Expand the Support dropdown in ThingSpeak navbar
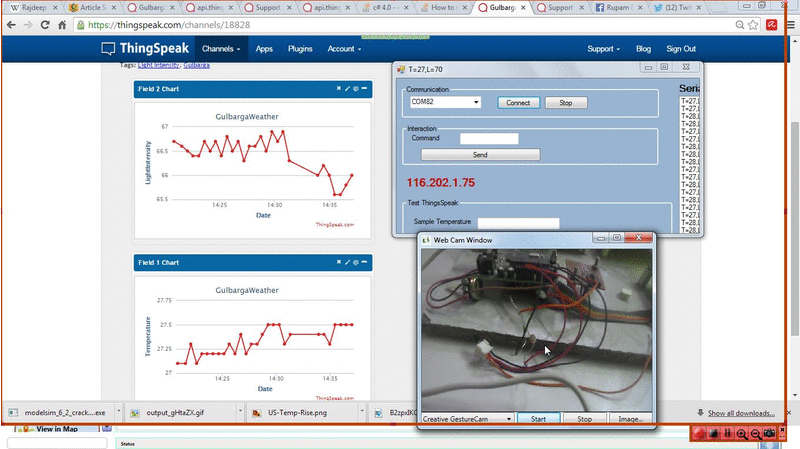 click(x=604, y=49)
